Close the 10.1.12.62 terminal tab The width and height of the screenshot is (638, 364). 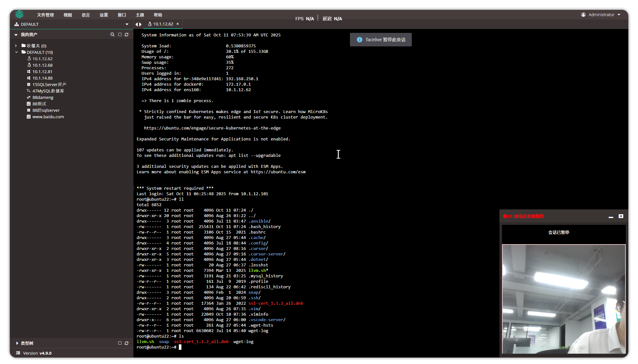pyautogui.click(x=178, y=24)
